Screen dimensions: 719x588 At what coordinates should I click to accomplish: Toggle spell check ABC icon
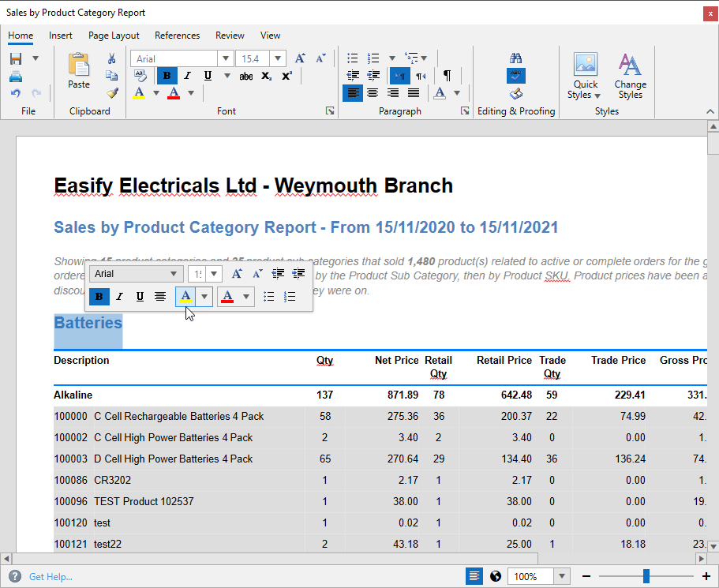point(516,76)
